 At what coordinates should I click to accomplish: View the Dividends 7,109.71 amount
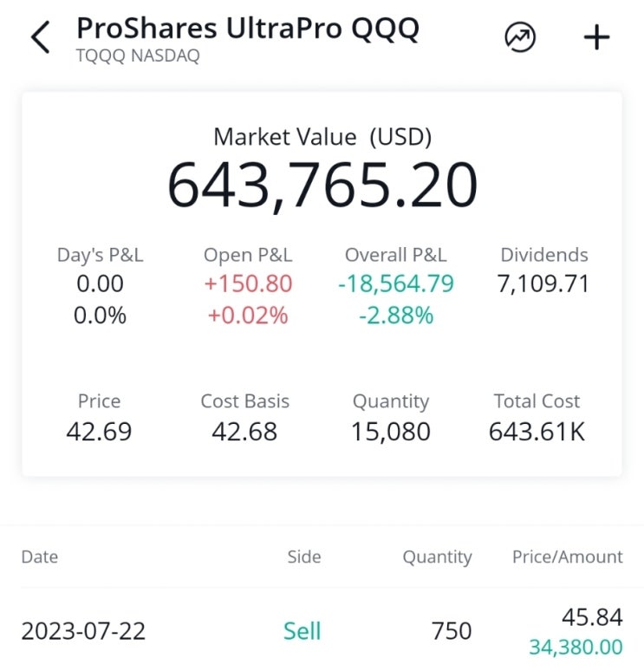click(544, 283)
